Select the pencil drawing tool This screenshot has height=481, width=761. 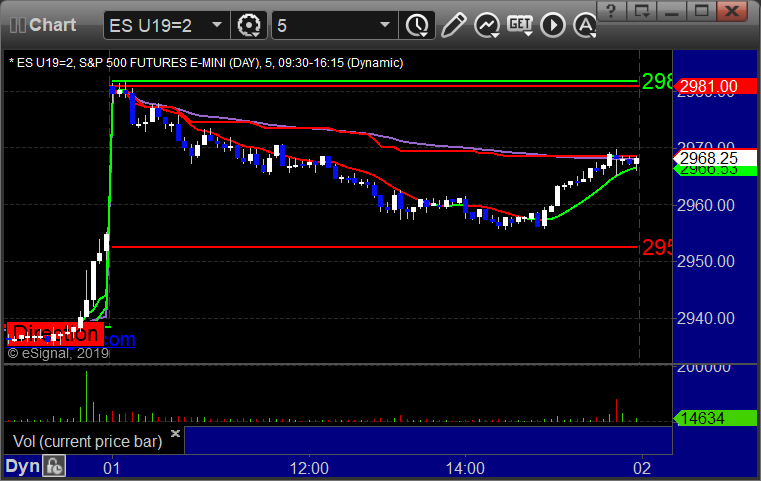coord(453,25)
